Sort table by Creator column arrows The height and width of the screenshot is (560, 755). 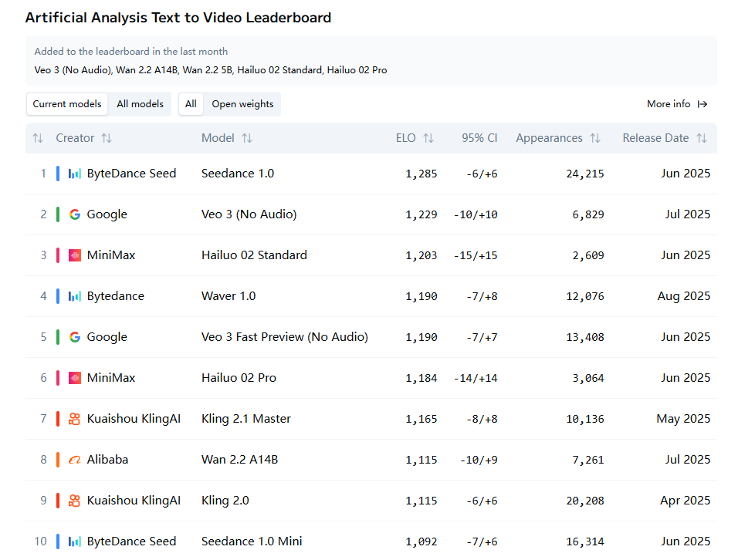(x=107, y=138)
